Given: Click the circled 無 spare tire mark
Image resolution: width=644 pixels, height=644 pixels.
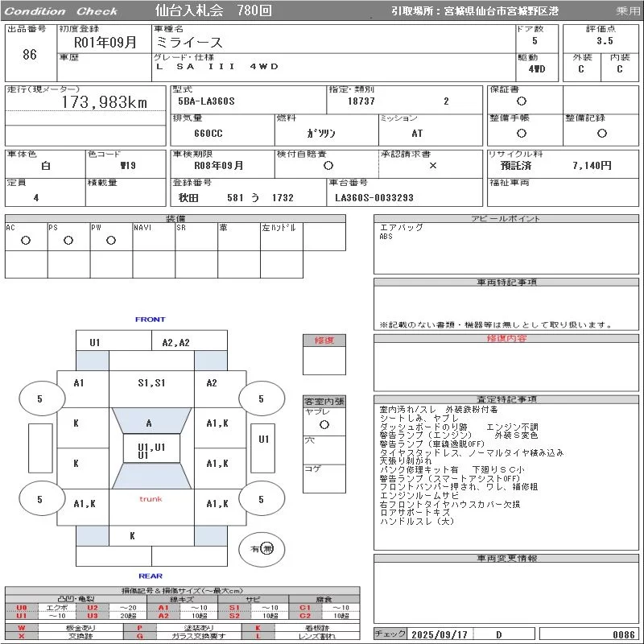Looking at the screenshot, I should (267, 548).
